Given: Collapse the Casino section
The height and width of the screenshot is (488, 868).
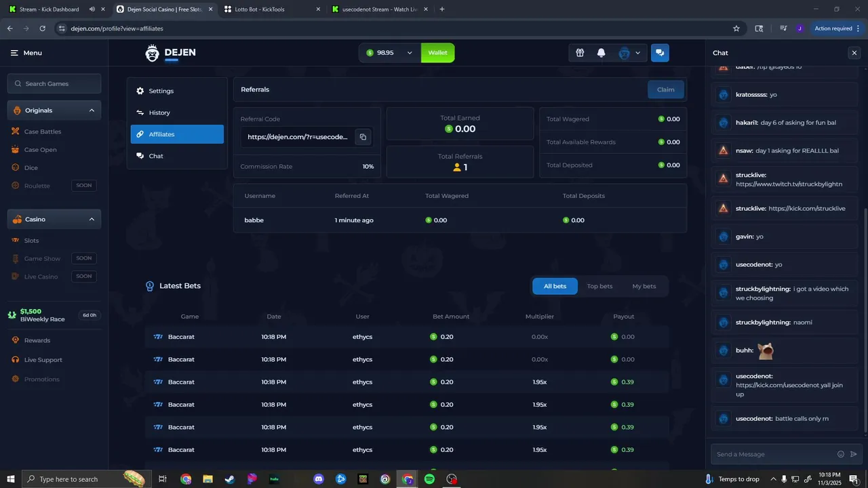Looking at the screenshot, I should (92, 219).
